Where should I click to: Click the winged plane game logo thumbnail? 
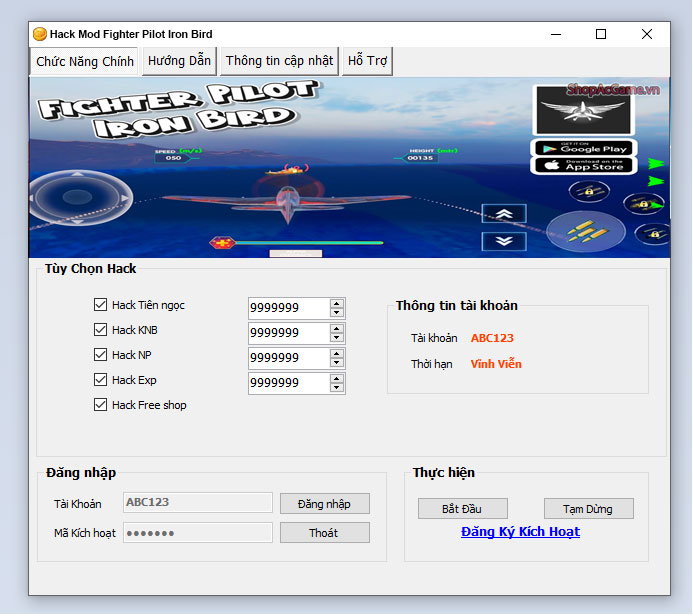click(583, 110)
